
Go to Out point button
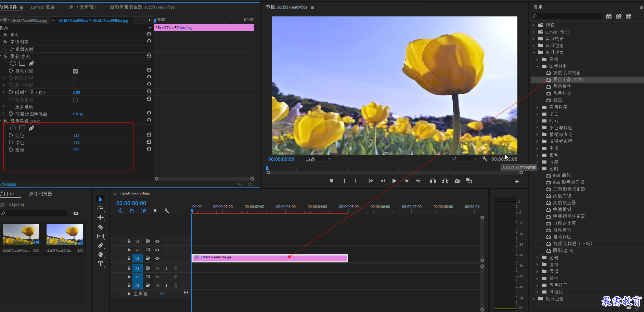click(x=418, y=181)
